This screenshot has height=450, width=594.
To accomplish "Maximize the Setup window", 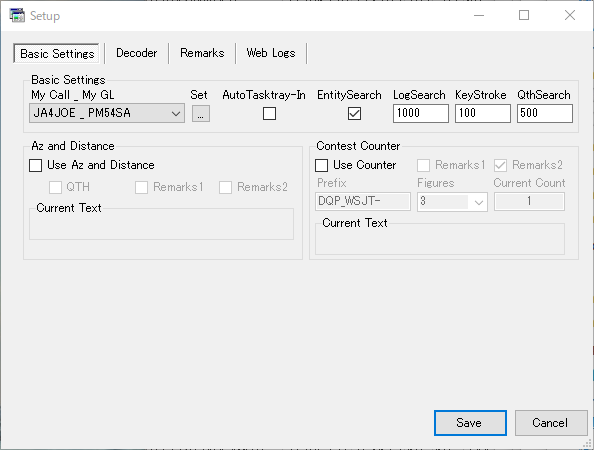I will click(524, 16).
